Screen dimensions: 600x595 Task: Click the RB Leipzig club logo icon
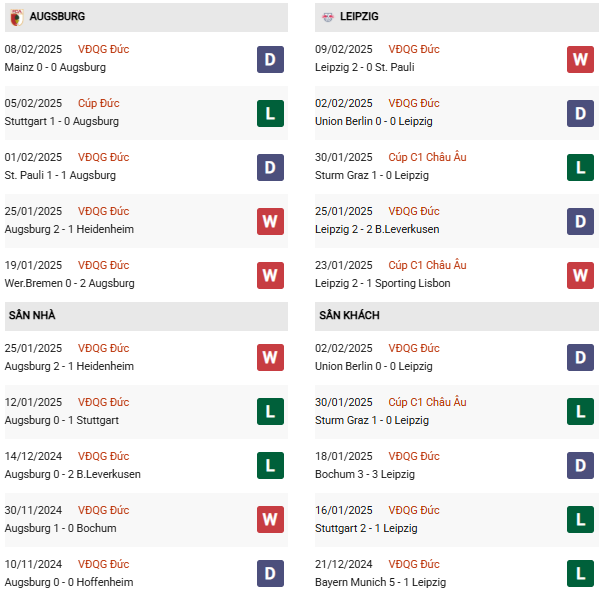point(327,17)
